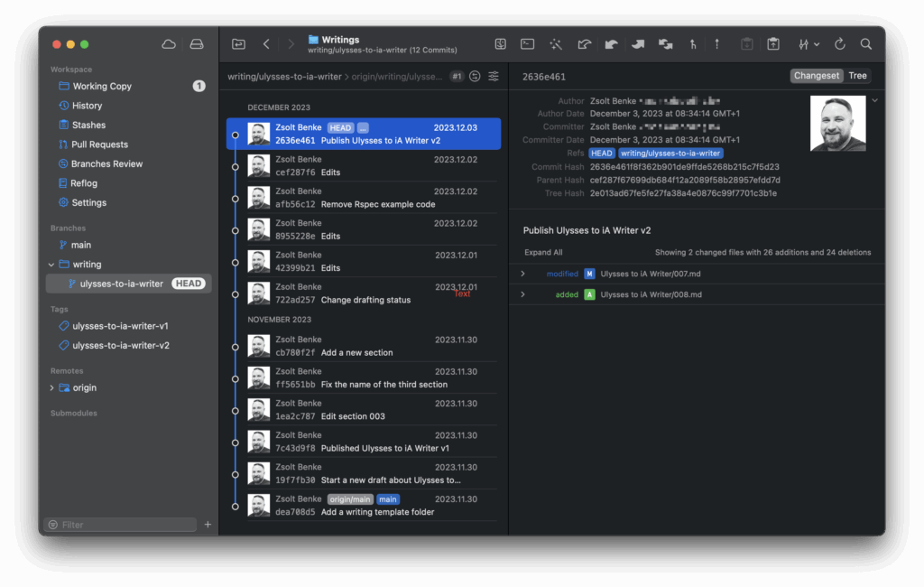The height and width of the screenshot is (587, 924).
Task: Click the HEAD ref badge in commit details
Action: click(602, 154)
